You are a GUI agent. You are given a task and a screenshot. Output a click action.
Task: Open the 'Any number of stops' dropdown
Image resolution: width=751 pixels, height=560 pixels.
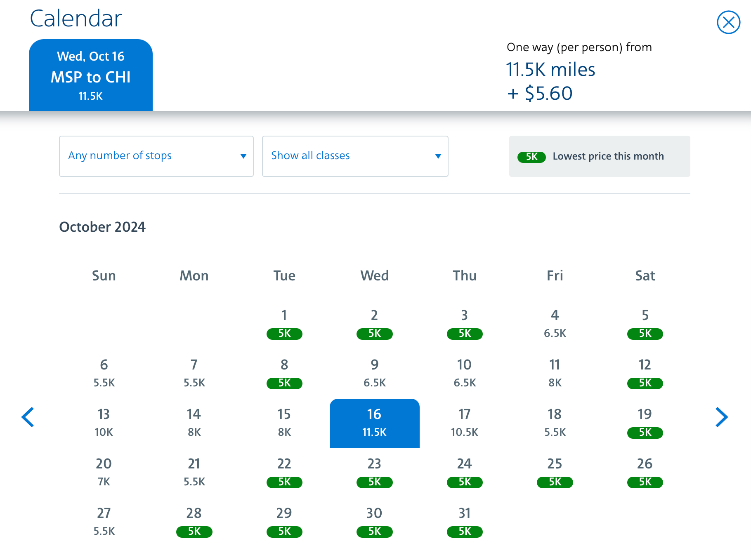(x=156, y=156)
